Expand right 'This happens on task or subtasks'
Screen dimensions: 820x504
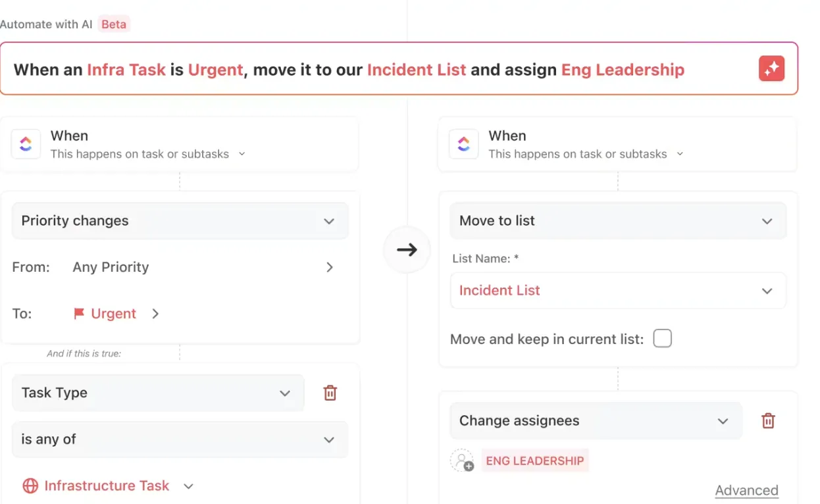coord(586,154)
